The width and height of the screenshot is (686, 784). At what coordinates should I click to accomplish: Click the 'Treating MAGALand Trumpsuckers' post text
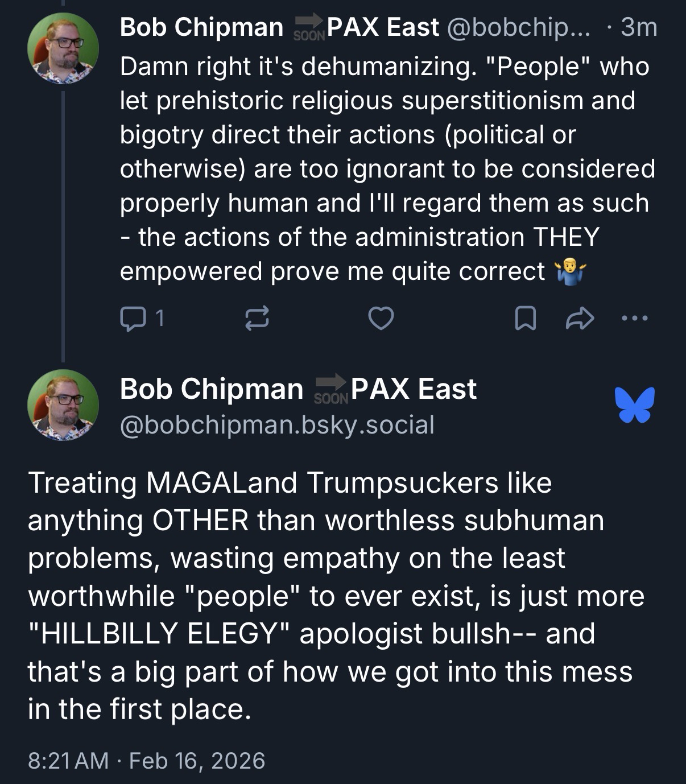pos(336,595)
